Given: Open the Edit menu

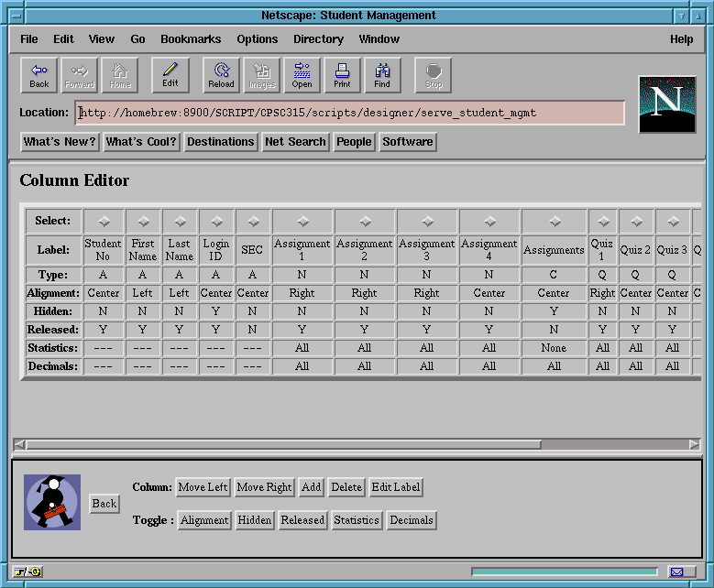Looking at the screenshot, I should pos(63,39).
